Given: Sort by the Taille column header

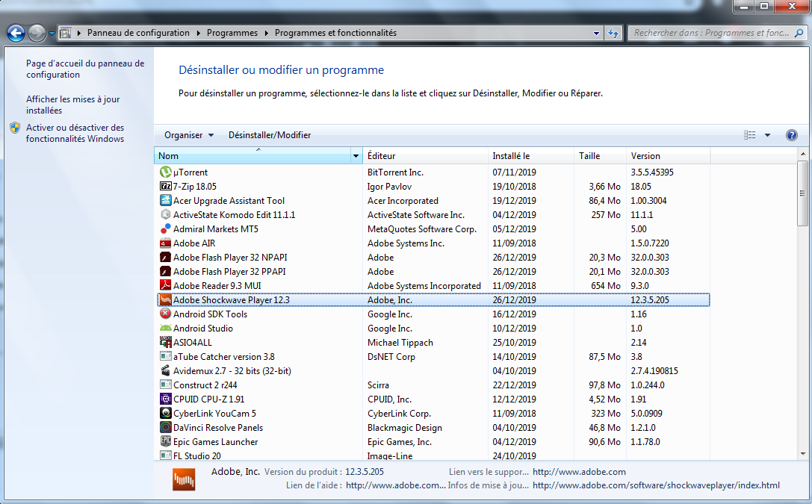Looking at the screenshot, I should tap(600, 156).
